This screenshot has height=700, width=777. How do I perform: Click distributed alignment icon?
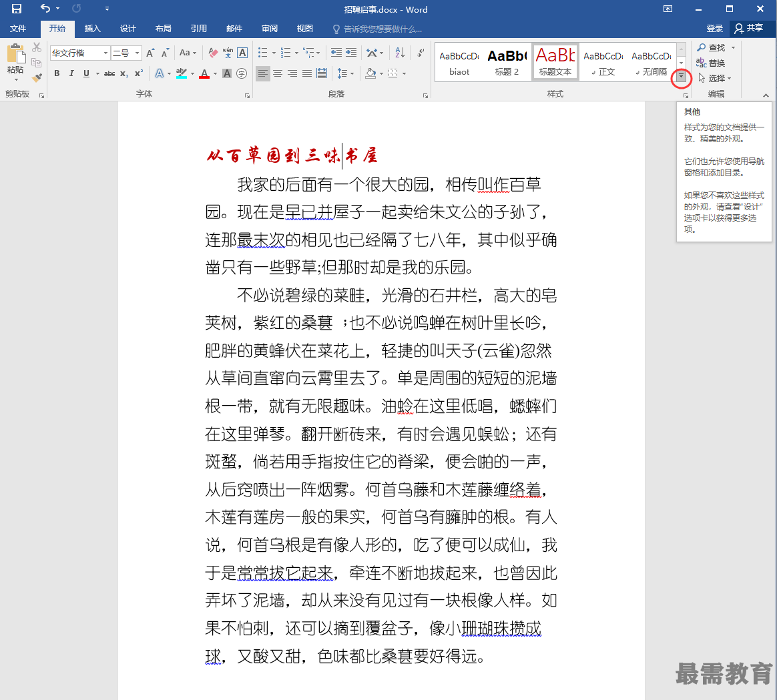(322, 73)
